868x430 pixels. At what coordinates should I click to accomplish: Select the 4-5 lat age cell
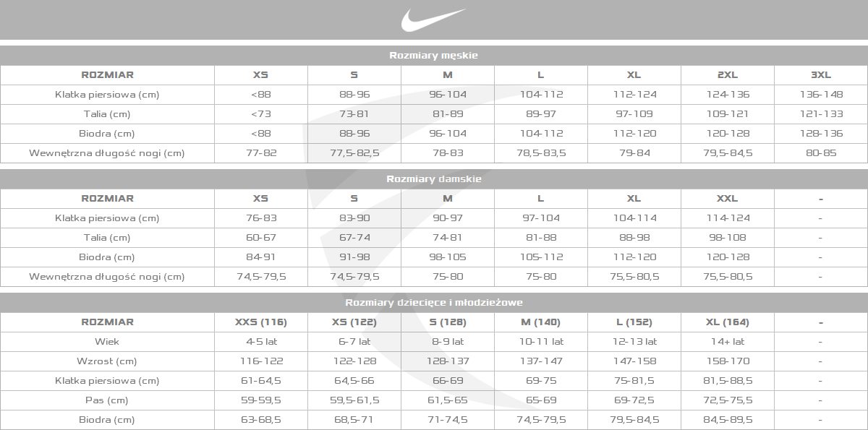coord(261,342)
